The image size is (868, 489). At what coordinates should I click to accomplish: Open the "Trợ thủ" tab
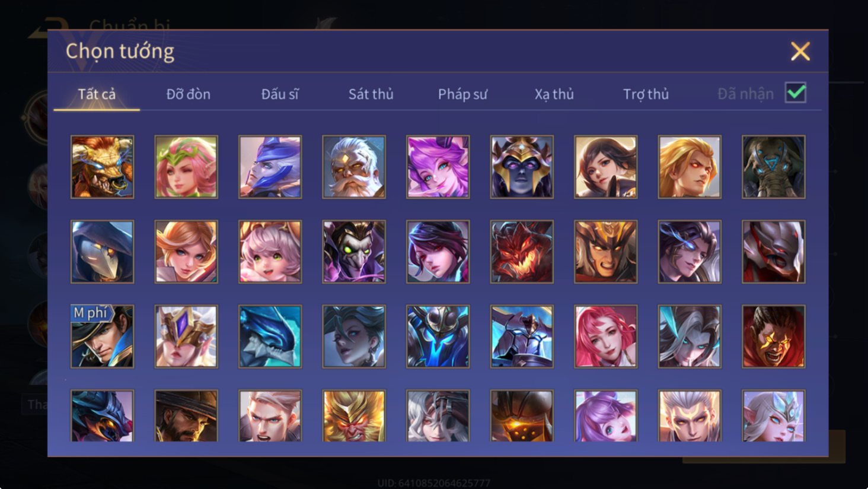[x=646, y=94]
